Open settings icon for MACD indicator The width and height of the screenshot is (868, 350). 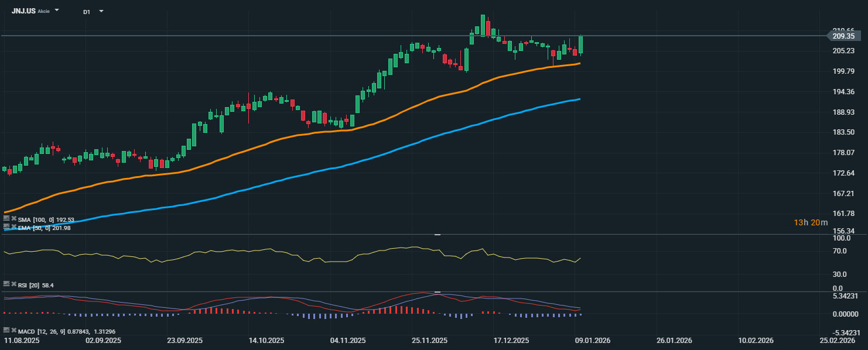(6, 331)
